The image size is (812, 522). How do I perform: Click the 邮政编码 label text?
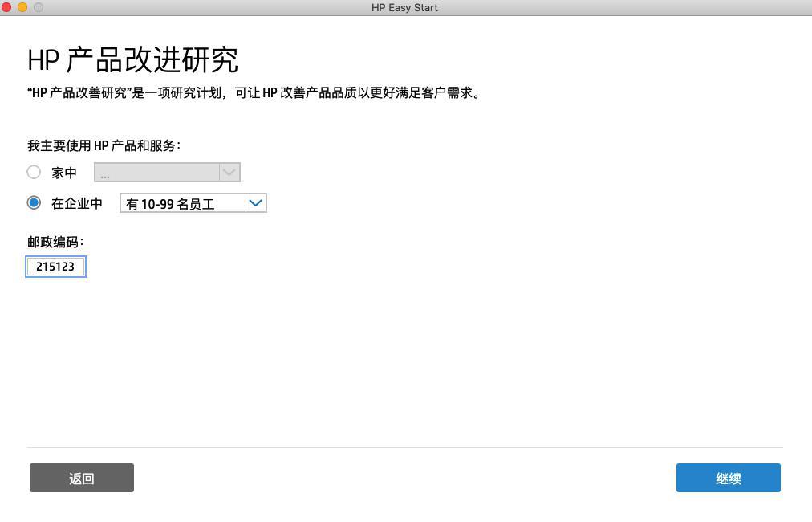(55, 242)
